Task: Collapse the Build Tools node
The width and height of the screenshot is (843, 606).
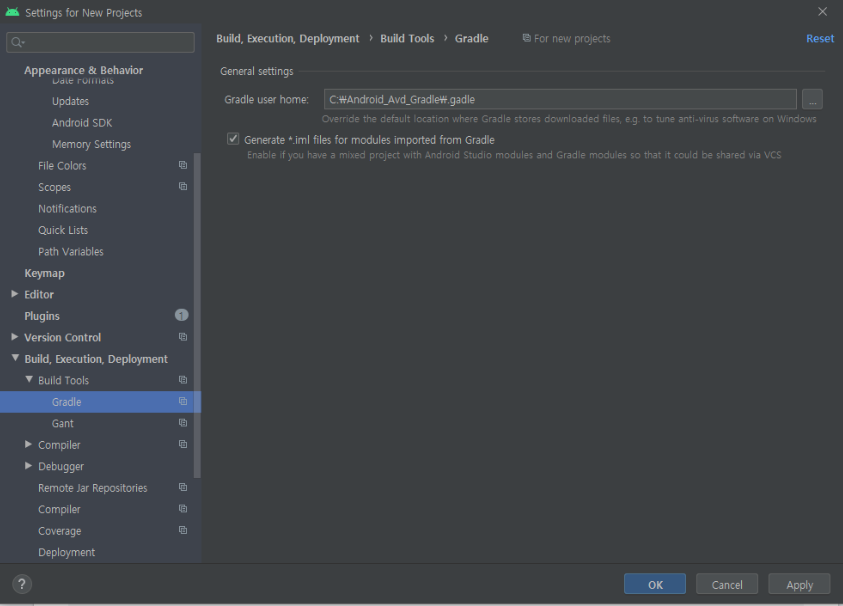Action: pos(29,380)
